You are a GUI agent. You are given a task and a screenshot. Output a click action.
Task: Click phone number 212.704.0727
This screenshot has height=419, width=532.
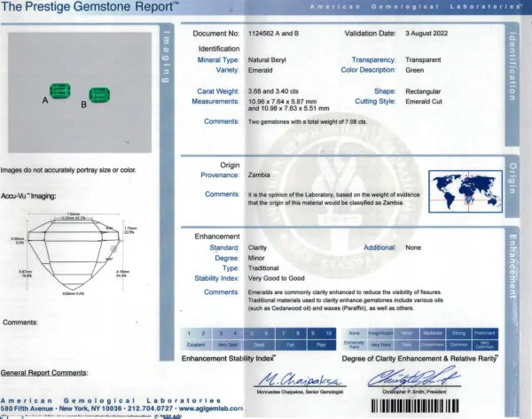[x=150, y=408]
